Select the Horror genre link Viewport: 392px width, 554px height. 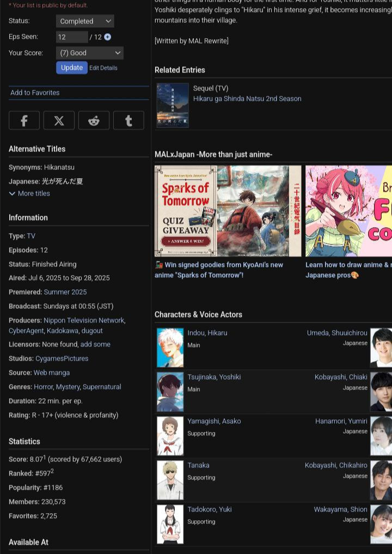pos(44,387)
